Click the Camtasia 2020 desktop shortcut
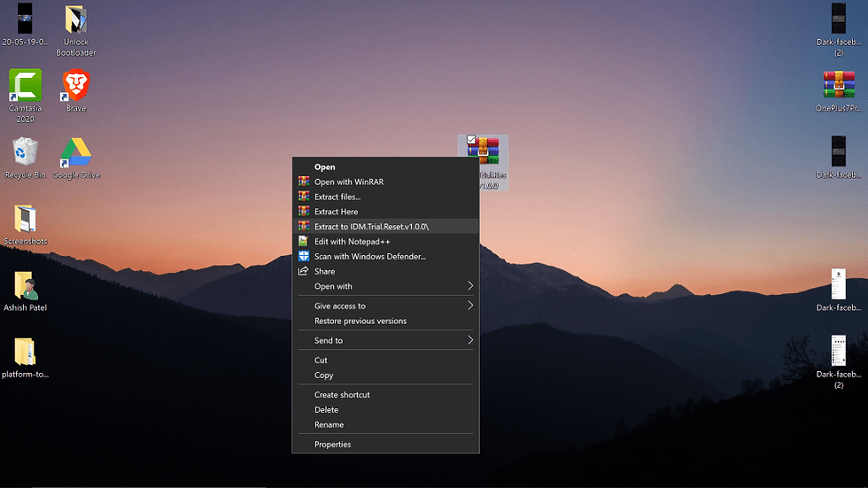The image size is (868, 488). tap(25, 85)
